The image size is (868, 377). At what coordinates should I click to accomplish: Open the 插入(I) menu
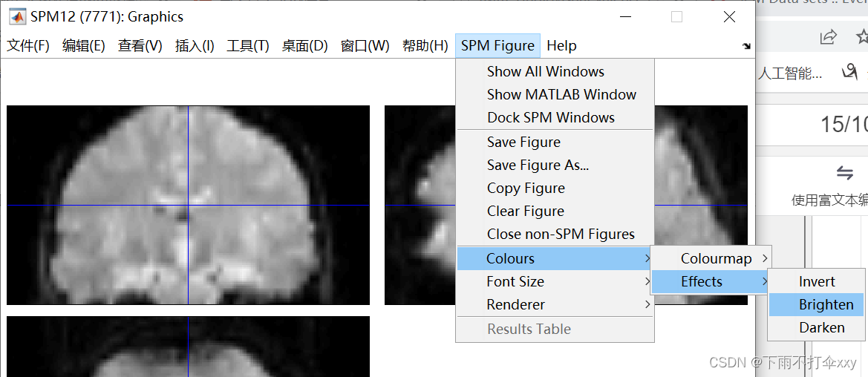(195, 46)
